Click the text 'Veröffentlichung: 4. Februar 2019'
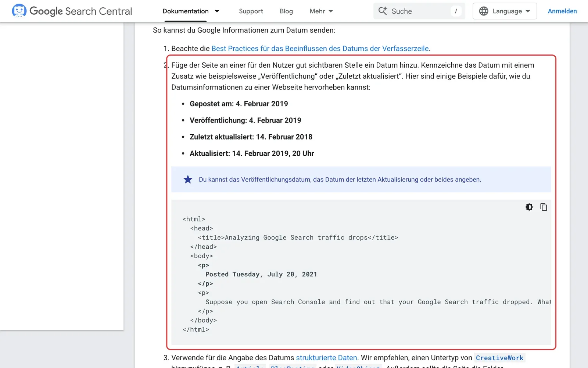Screen dimensions: 588x368 pyautogui.click(x=245, y=120)
